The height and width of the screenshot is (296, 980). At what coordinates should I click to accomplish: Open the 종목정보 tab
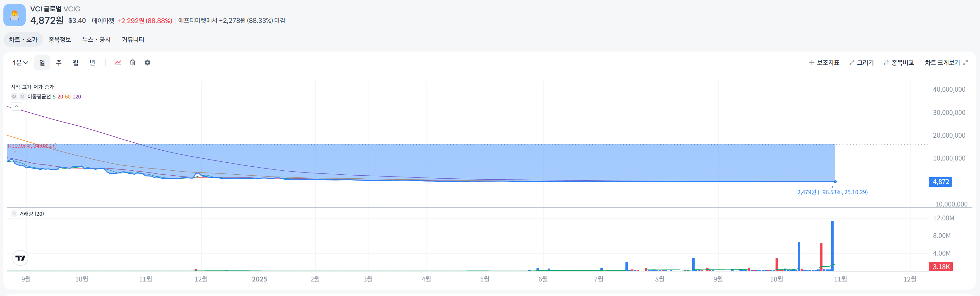(x=60, y=40)
